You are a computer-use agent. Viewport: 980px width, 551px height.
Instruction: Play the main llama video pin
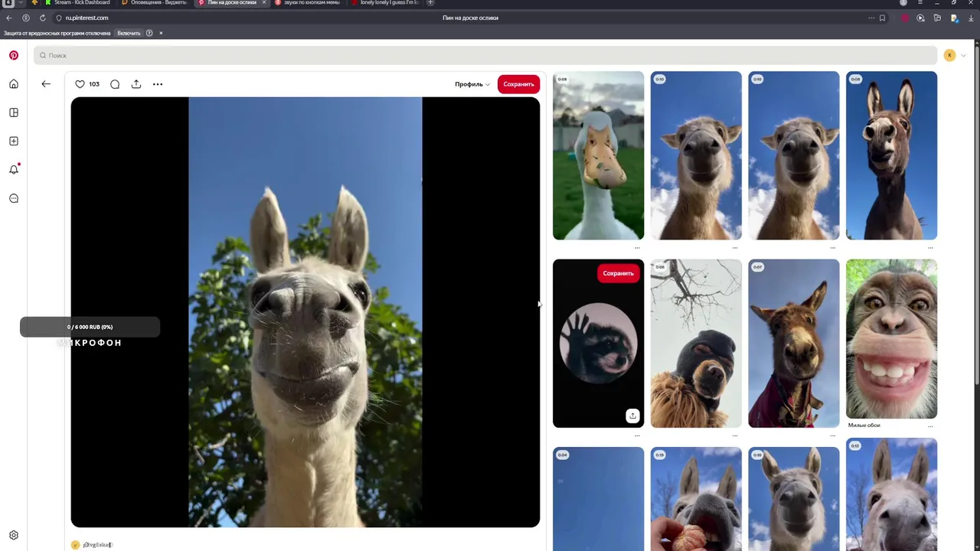point(305,312)
